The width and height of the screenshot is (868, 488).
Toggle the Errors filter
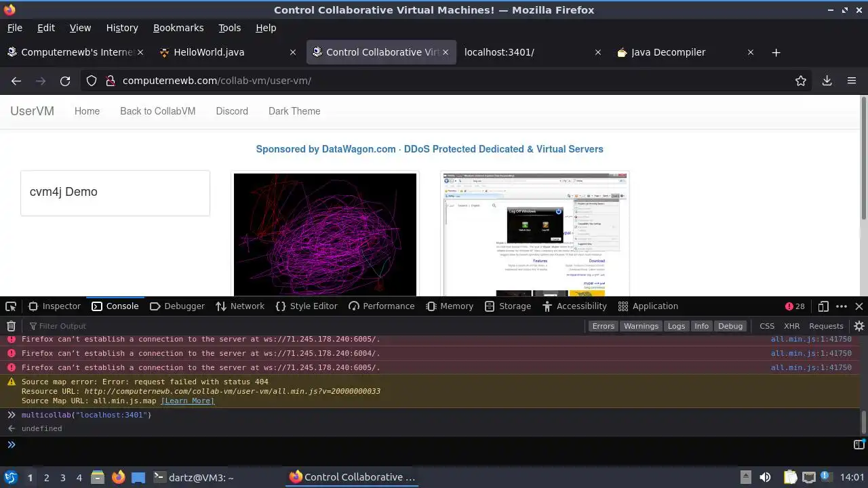pyautogui.click(x=603, y=326)
